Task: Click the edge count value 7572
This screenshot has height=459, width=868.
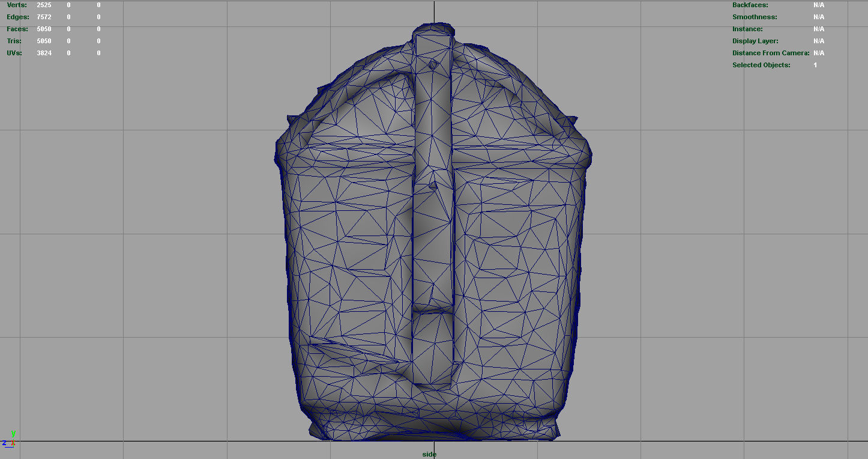Action: coord(44,17)
